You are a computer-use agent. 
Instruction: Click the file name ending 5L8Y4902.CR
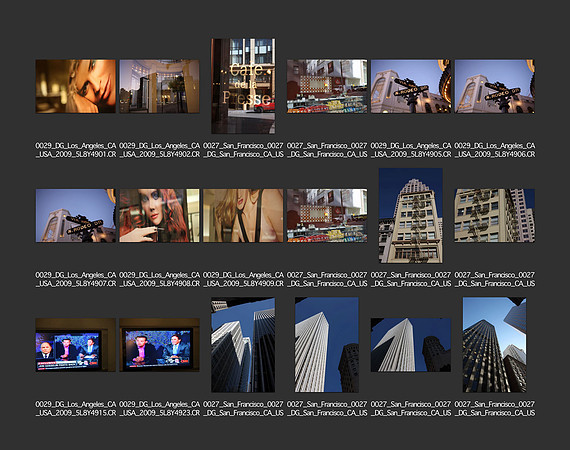(x=159, y=150)
